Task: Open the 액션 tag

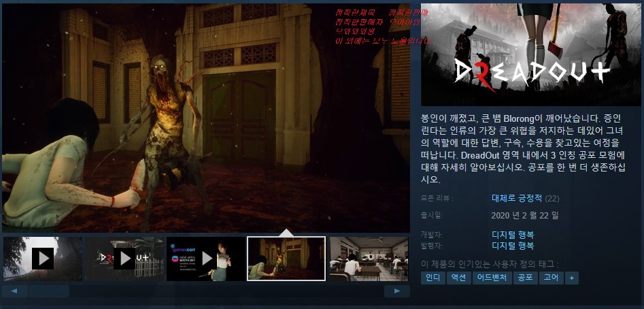Action: [x=459, y=278]
